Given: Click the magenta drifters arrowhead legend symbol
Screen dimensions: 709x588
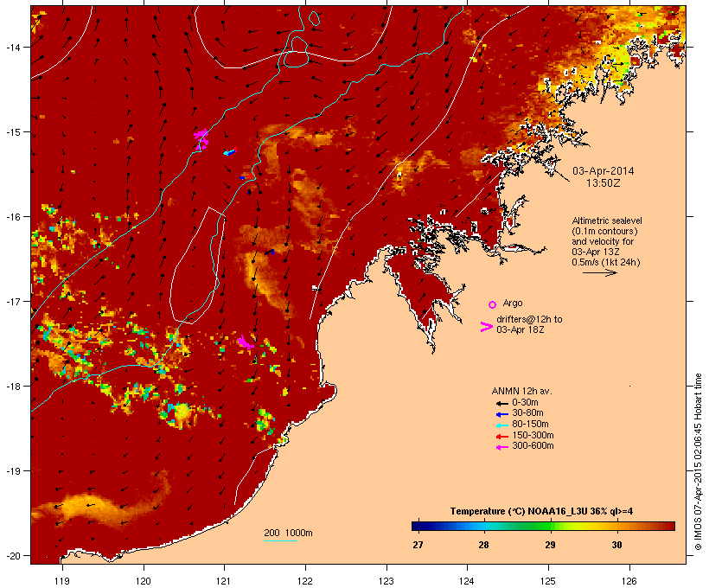Looking at the screenshot, I should pyautogui.click(x=486, y=327).
